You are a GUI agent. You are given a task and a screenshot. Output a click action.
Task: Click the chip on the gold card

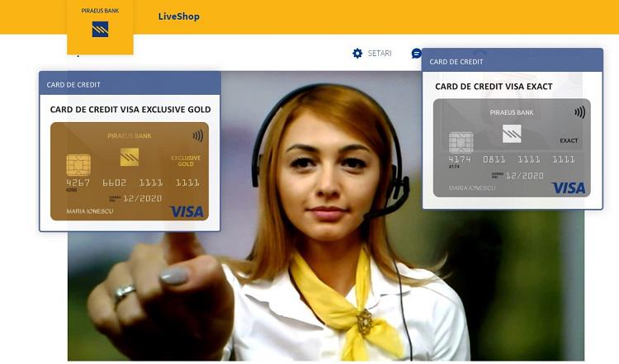[78, 164]
